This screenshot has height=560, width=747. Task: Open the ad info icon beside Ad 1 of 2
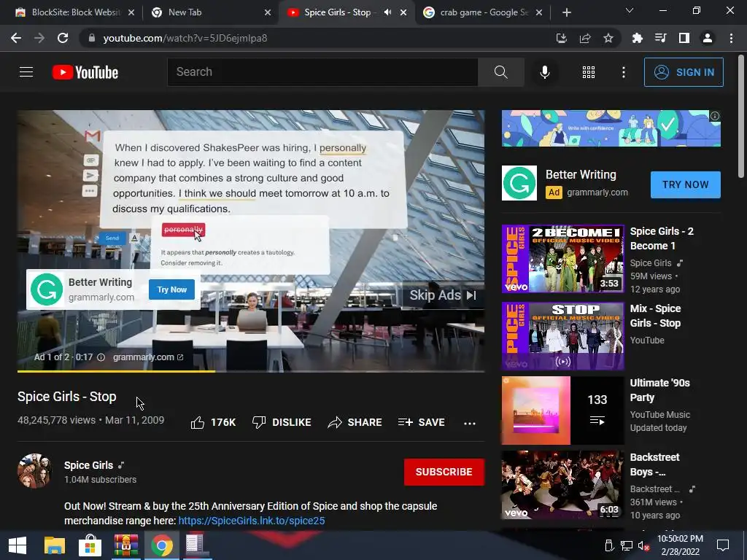click(x=101, y=357)
